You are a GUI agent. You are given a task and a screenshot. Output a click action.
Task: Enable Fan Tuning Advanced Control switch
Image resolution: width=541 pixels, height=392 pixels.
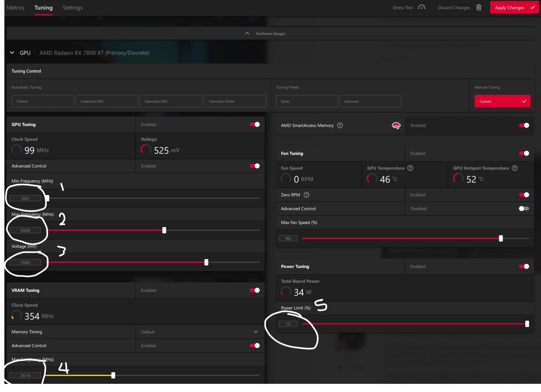524,209
